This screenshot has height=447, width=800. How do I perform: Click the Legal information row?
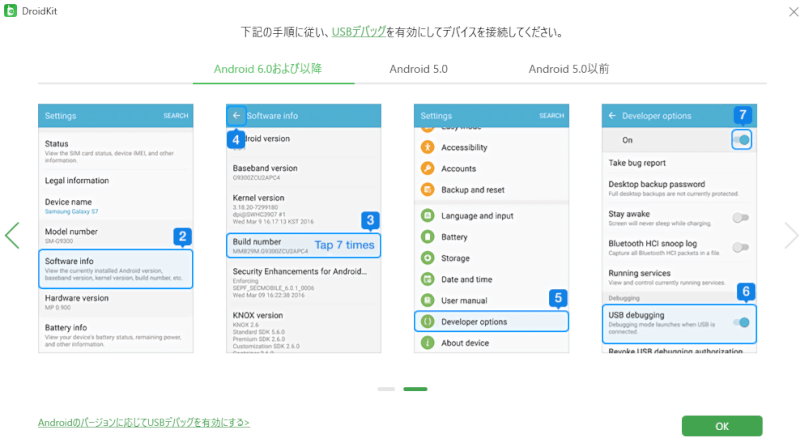[x=116, y=181]
